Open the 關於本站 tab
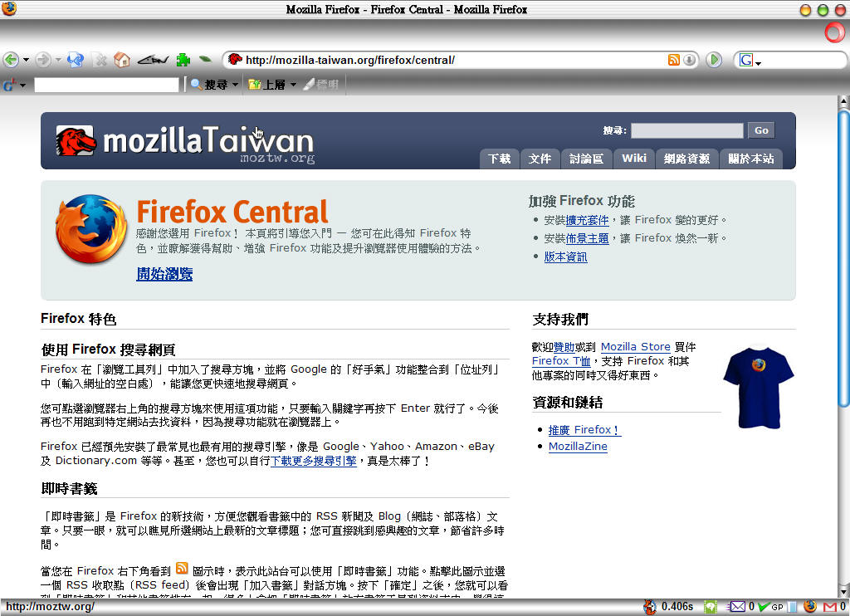This screenshot has width=850, height=616. (750, 159)
